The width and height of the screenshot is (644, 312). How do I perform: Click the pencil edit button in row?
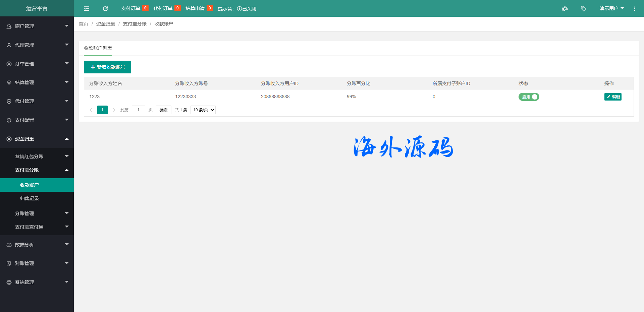613,97
